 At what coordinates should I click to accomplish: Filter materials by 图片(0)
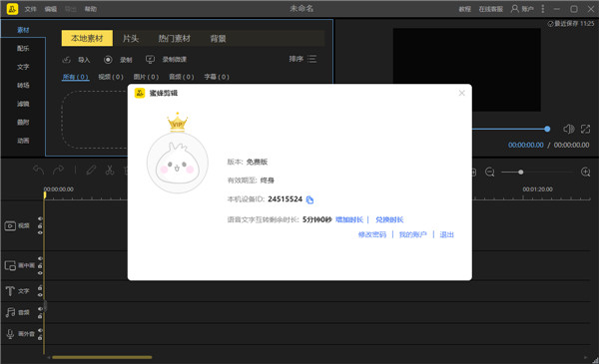click(146, 77)
